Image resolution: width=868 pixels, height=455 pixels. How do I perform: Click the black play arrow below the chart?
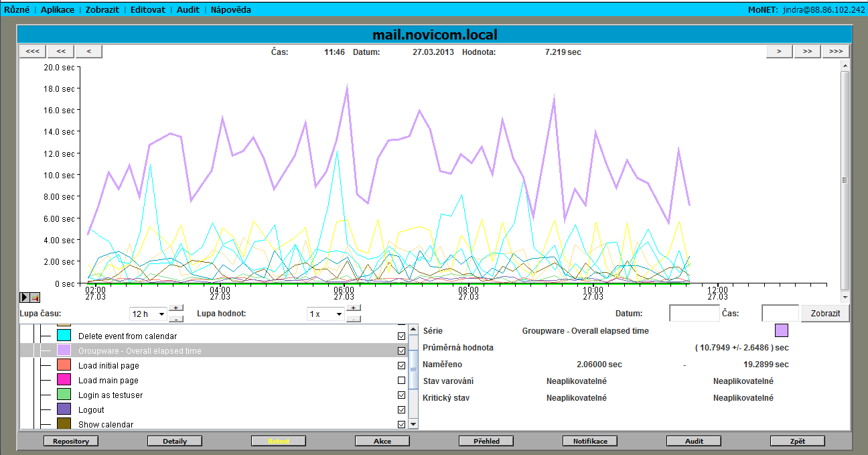click(x=25, y=298)
